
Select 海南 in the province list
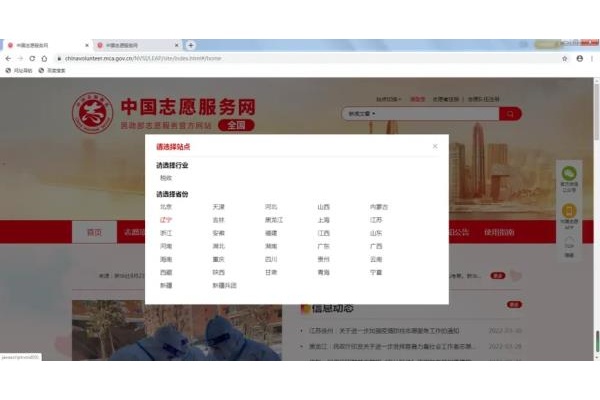pos(166,259)
